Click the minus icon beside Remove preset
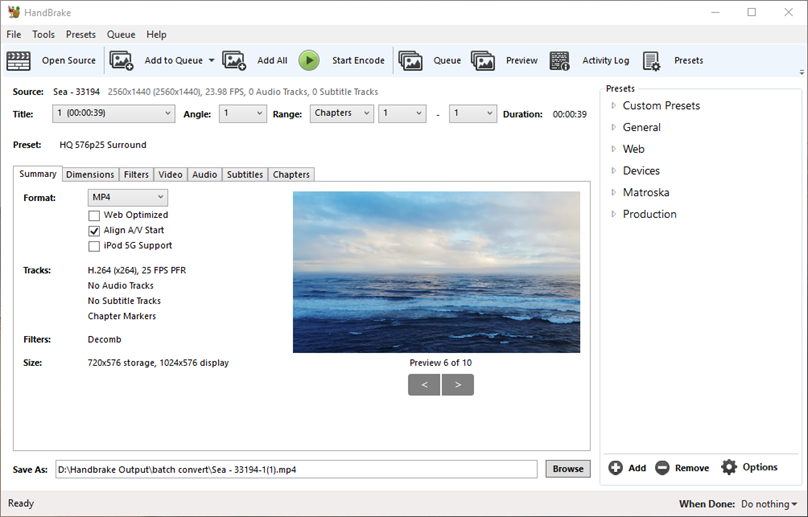Viewport: 808px width, 517px height. coord(662,468)
